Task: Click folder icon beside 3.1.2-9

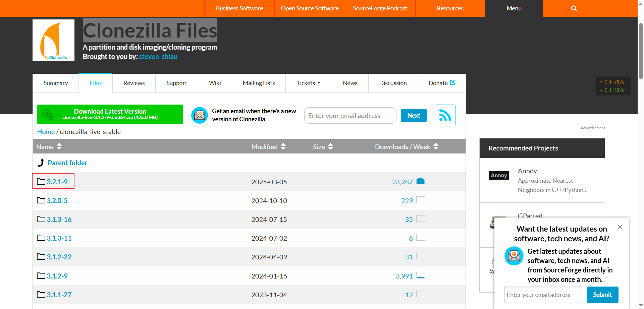Action: coord(41,276)
